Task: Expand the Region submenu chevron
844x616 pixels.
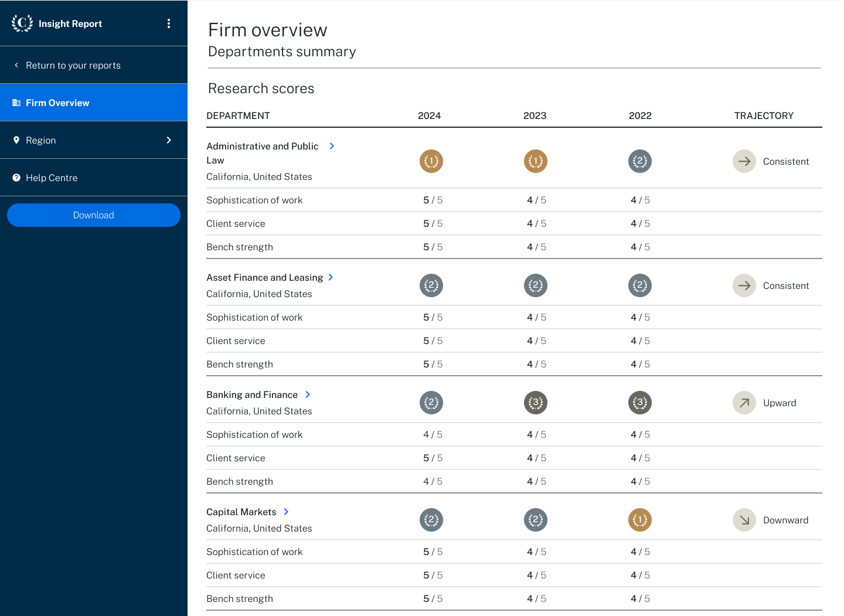Action: tap(169, 140)
